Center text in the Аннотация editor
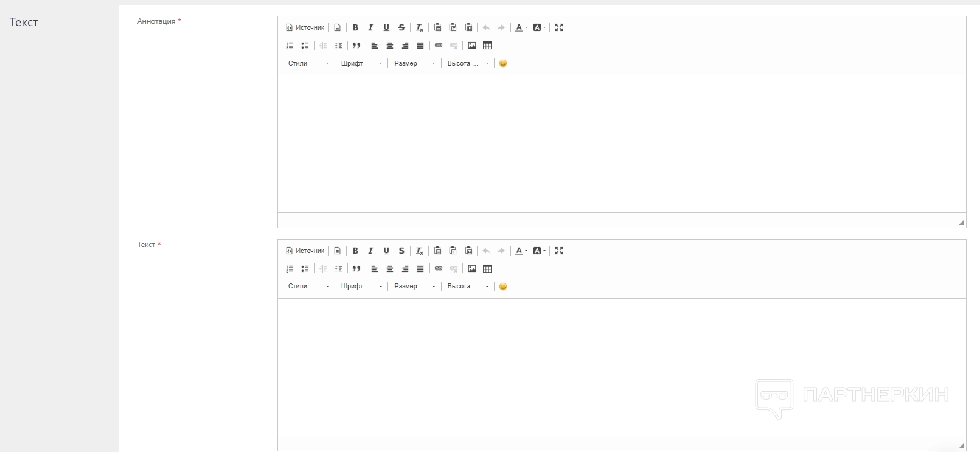The image size is (980, 452). pos(390,46)
